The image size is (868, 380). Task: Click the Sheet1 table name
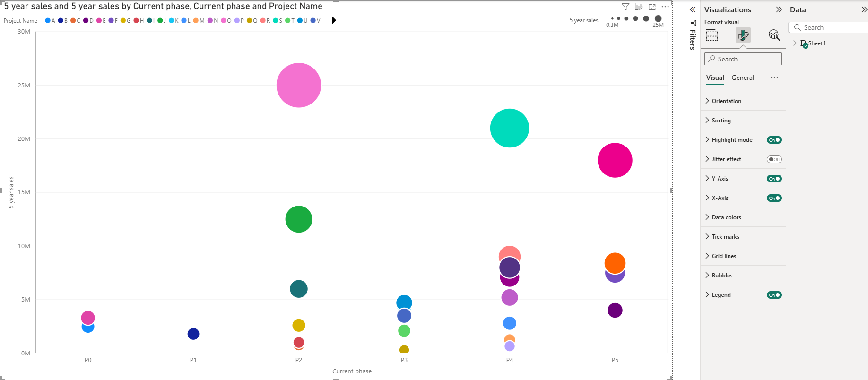[x=816, y=43]
